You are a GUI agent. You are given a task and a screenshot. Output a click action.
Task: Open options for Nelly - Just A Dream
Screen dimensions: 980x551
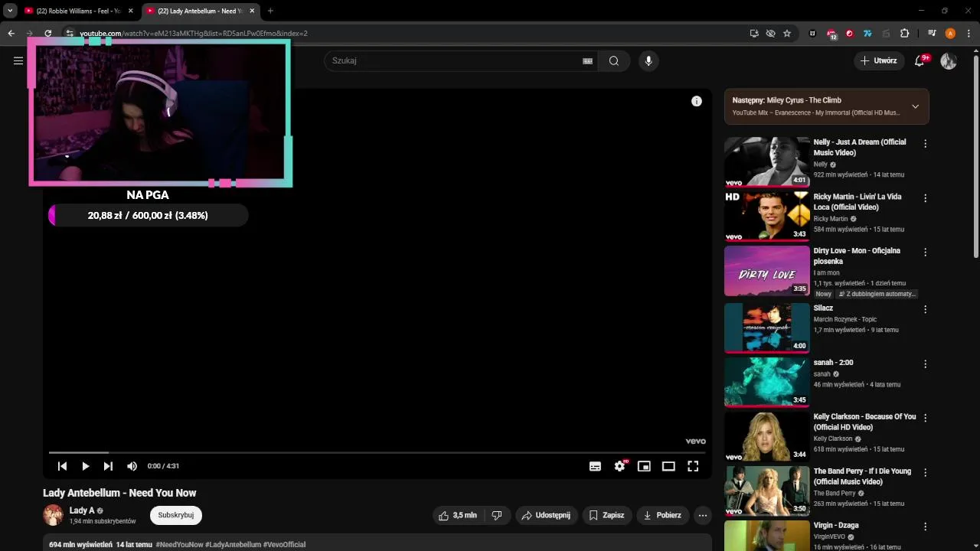pyautogui.click(x=925, y=144)
